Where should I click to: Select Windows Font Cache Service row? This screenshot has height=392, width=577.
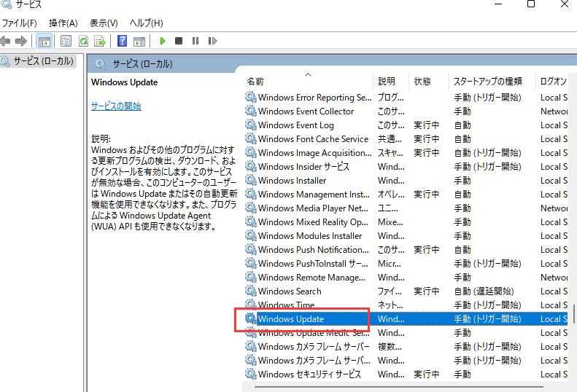pos(406,139)
